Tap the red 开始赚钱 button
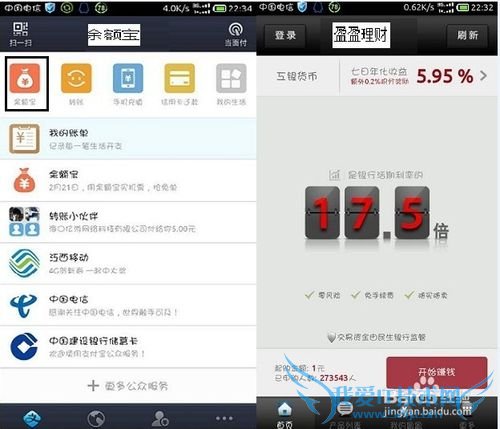This screenshot has width=500, height=429. point(437,372)
